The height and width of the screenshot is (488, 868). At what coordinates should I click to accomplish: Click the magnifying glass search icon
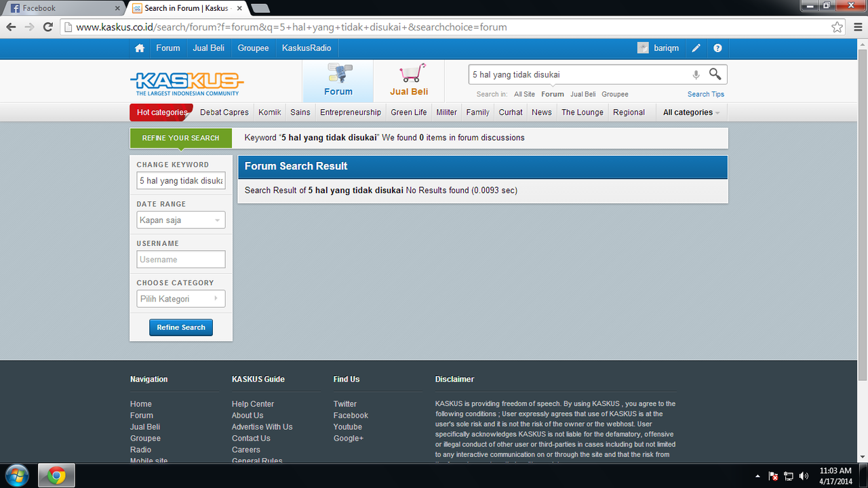tap(715, 74)
